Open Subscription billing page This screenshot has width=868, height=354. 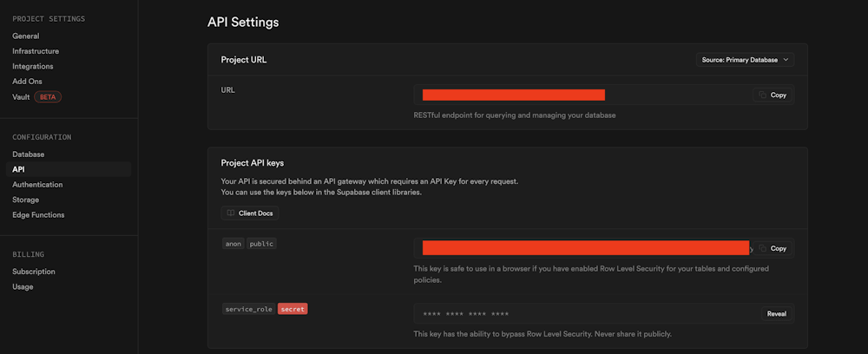tap(34, 272)
